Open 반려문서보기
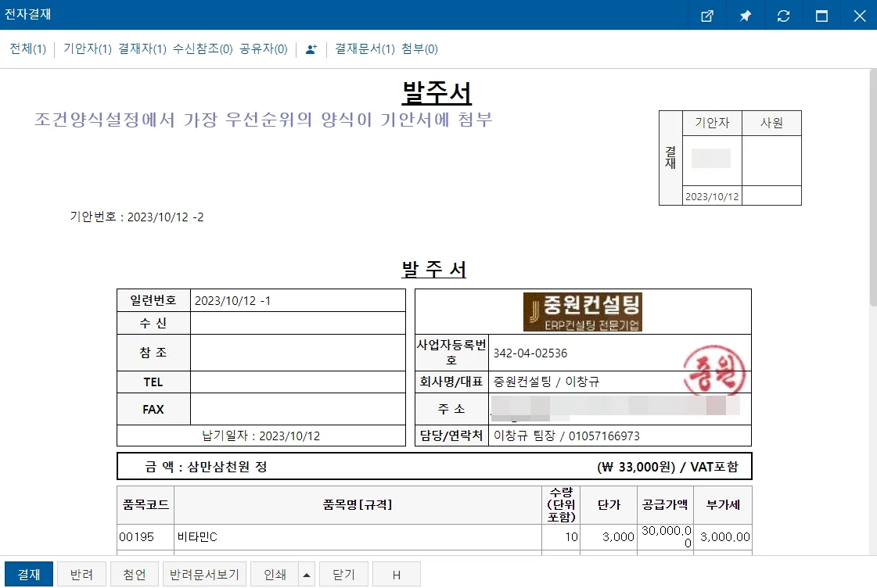Screen dimensions: 877x588 [204, 575]
